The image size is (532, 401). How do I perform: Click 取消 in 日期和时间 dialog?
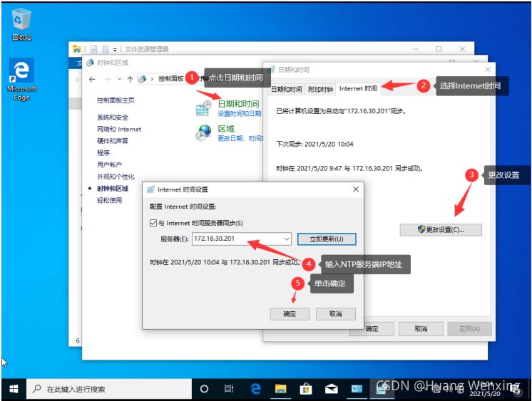(x=421, y=329)
